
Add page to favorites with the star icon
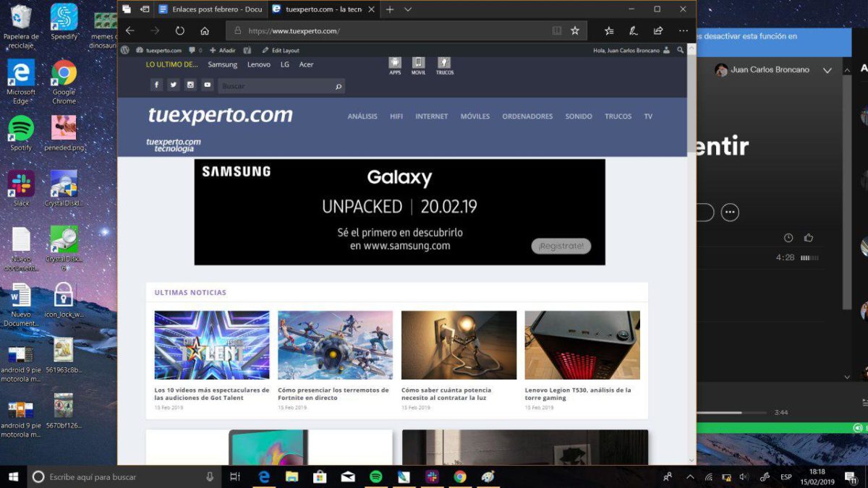point(575,30)
